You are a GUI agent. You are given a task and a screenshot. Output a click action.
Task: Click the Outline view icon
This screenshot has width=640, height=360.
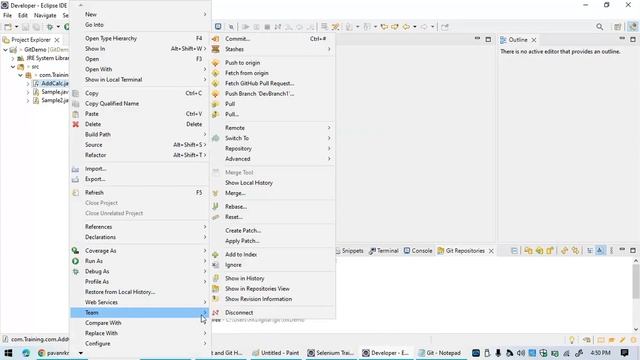click(x=503, y=40)
